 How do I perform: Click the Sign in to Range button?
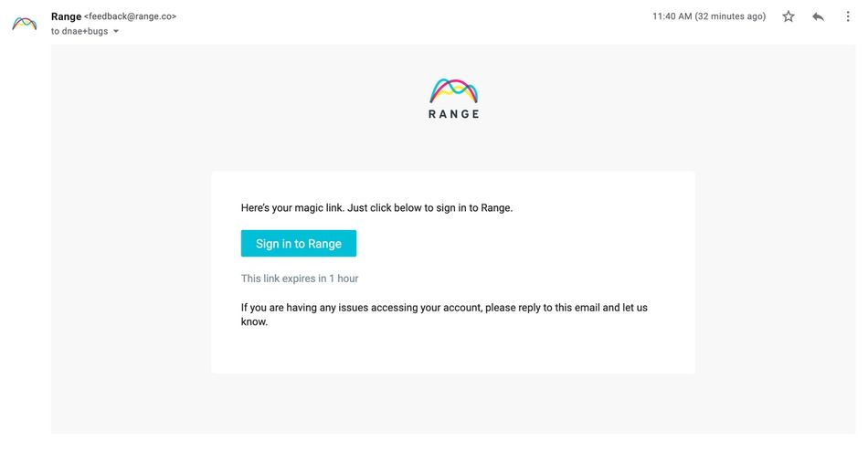click(299, 244)
